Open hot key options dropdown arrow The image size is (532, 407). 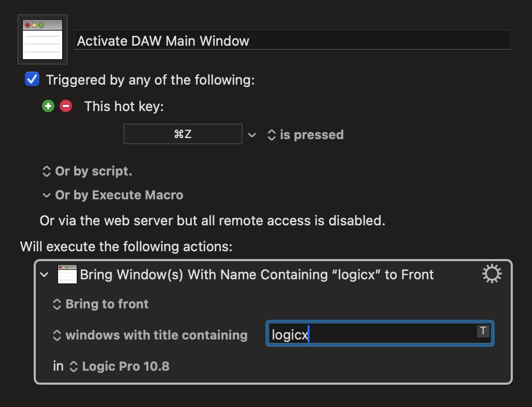(252, 135)
